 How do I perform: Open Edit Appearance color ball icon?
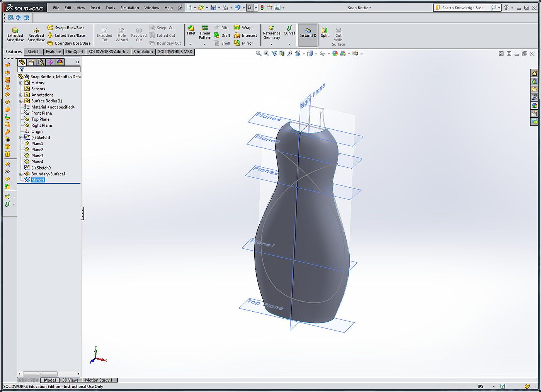tap(335, 54)
